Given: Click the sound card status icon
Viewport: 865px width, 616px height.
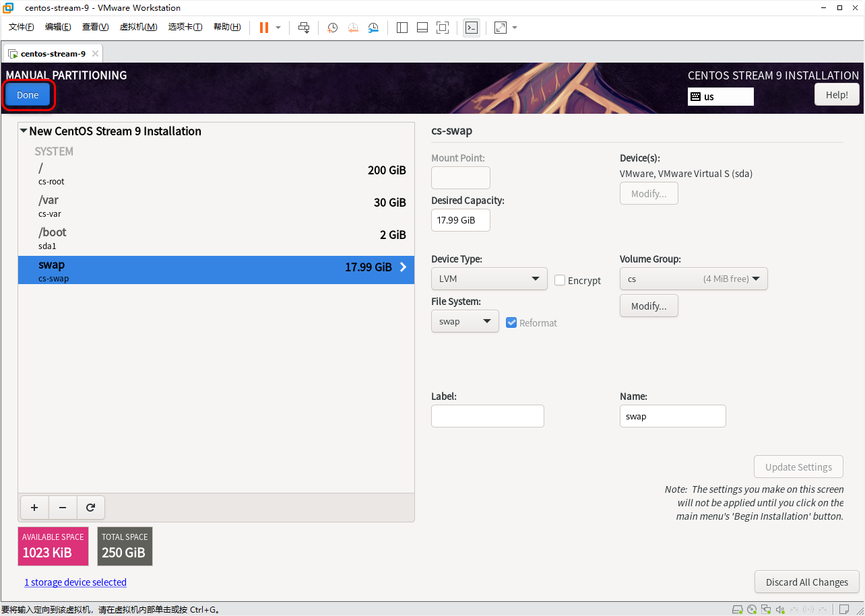Looking at the screenshot, I should (x=781, y=610).
